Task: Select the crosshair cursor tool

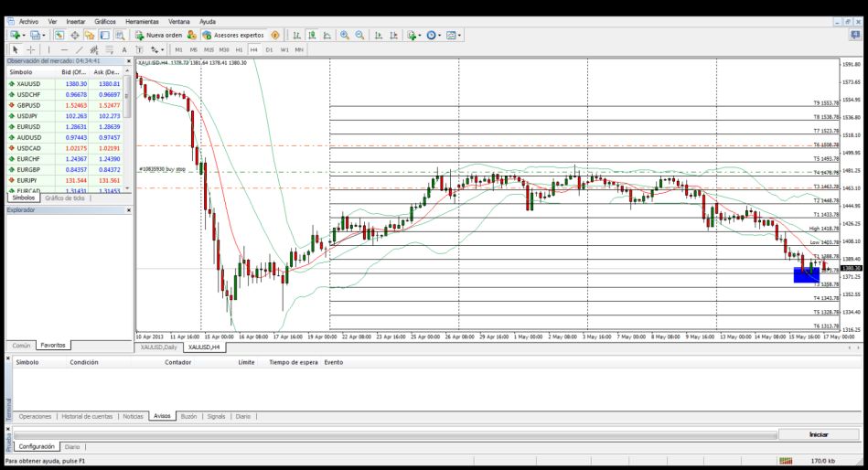Action: [x=31, y=49]
